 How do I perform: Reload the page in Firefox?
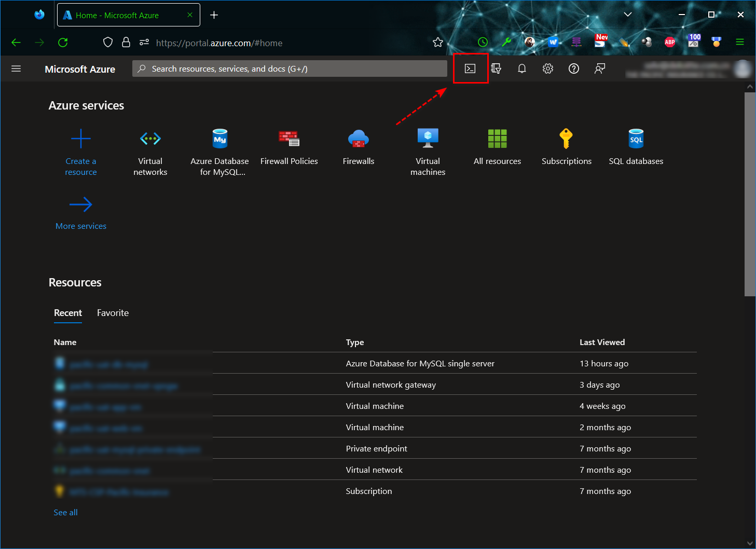click(63, 43)
